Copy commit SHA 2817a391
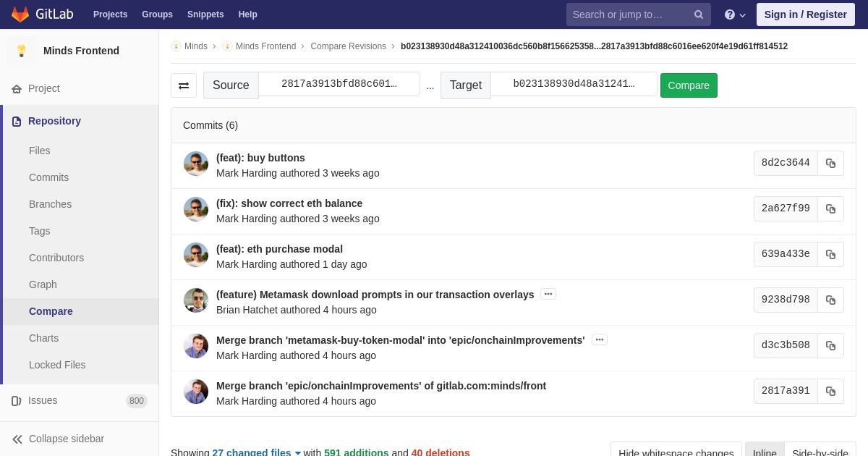Viewport: 868px width, 456px height. [x=830, y=391]
